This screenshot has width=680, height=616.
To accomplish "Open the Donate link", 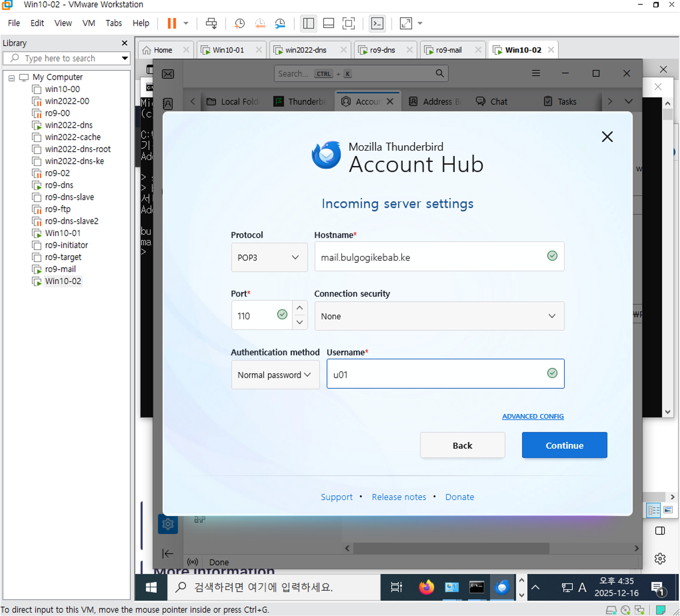I will 459,497.
